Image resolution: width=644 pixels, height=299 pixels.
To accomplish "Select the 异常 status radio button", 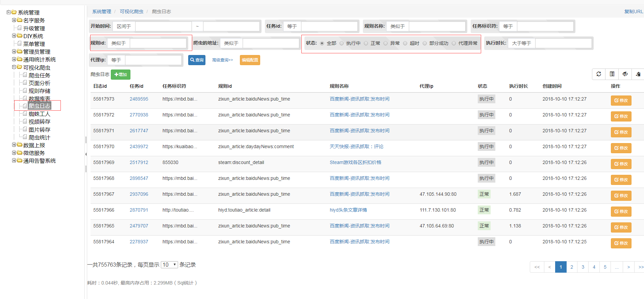I will point(386,43).
